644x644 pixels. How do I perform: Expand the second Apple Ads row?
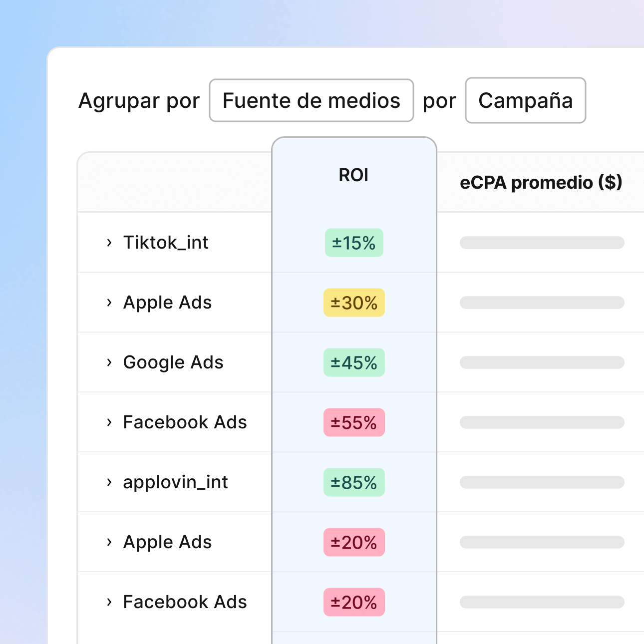point(109,542)
